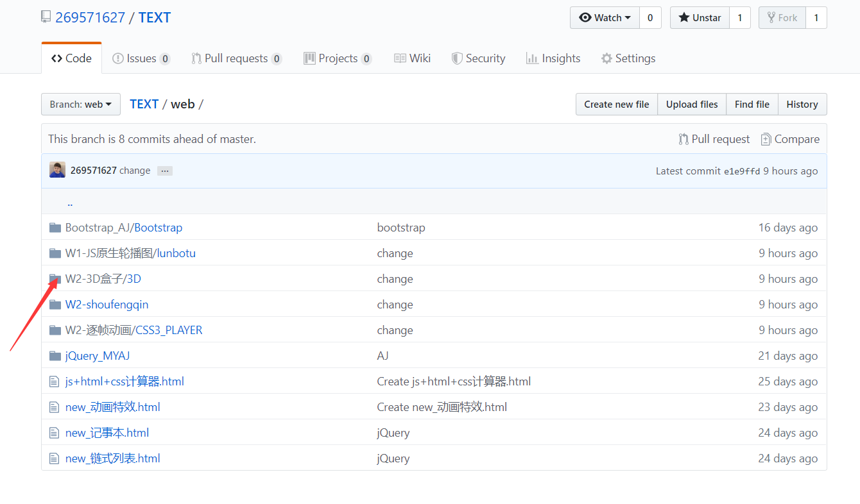
Task: Click the Unstar button to unstar repository
Action: [x=699, y=17]
